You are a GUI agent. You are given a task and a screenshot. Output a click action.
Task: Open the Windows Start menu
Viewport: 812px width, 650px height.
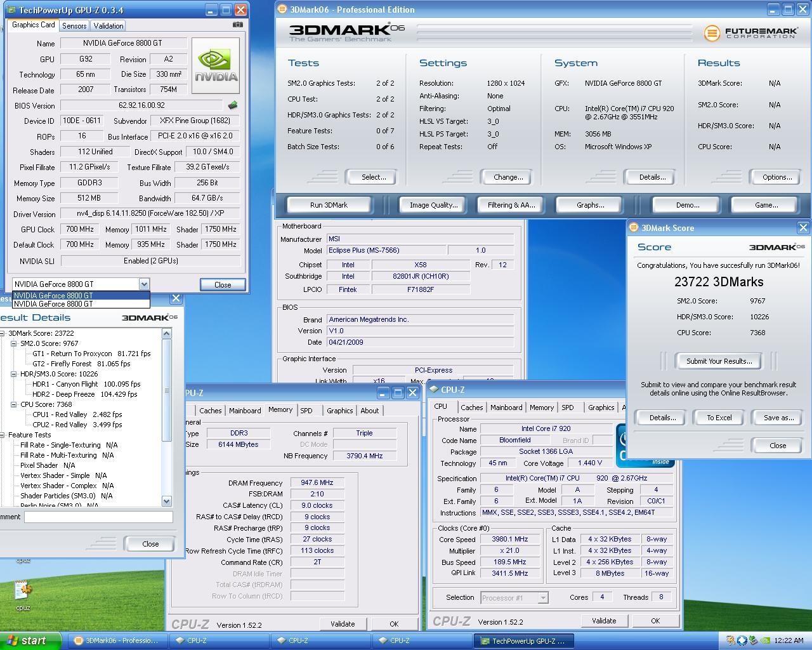pos(30,640)
